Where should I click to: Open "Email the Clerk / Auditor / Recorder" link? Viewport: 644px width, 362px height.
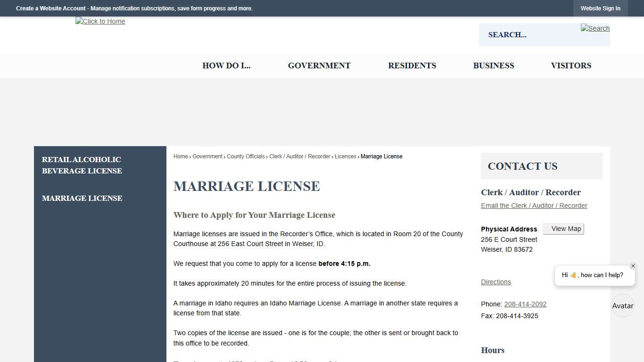(x=534, y=205)
